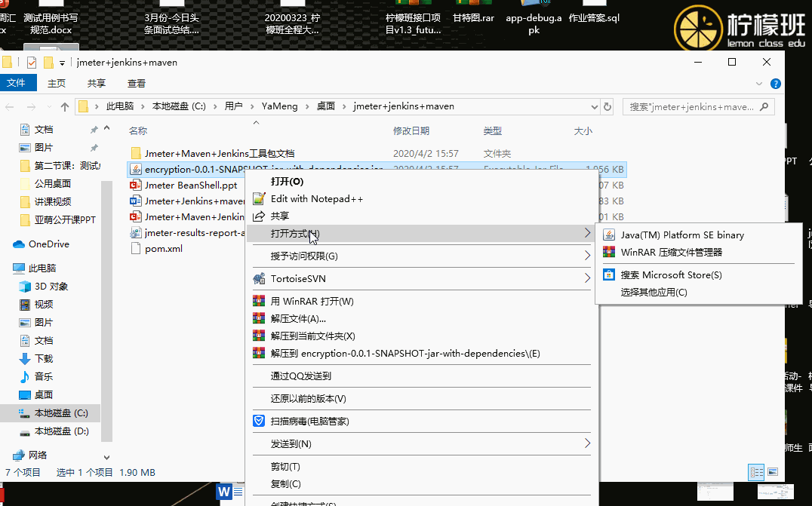Choose Edit with Notepad++ menu entry
This screenshot has height=506, width=812.
point(316,199)
